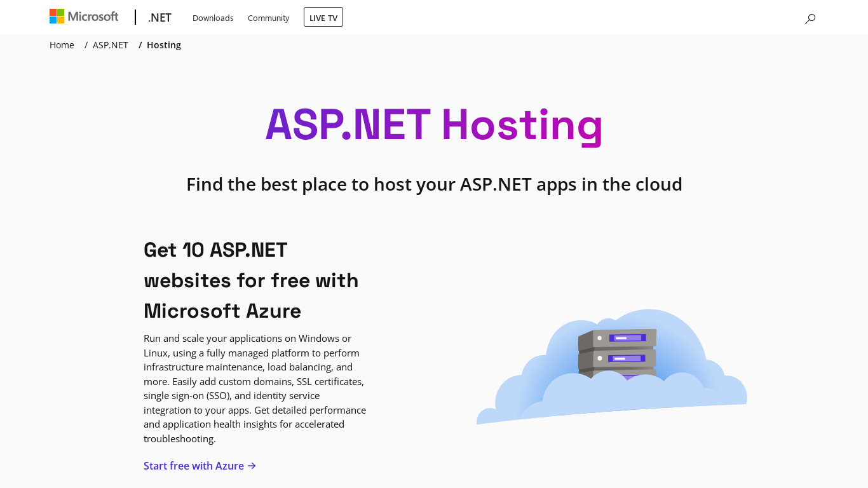Navigate to Home breadcrumb
The height and width of the screenshot is (488, 868).
point(62,45)
